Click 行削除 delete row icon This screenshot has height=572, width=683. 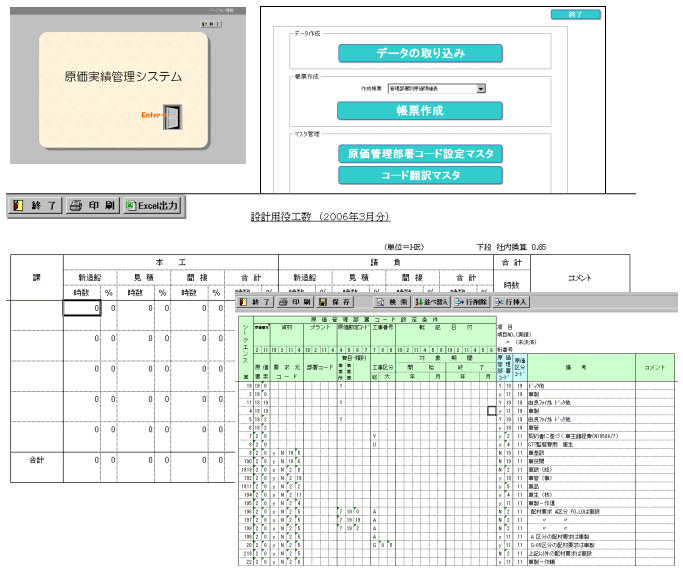[x=471, y=302]
